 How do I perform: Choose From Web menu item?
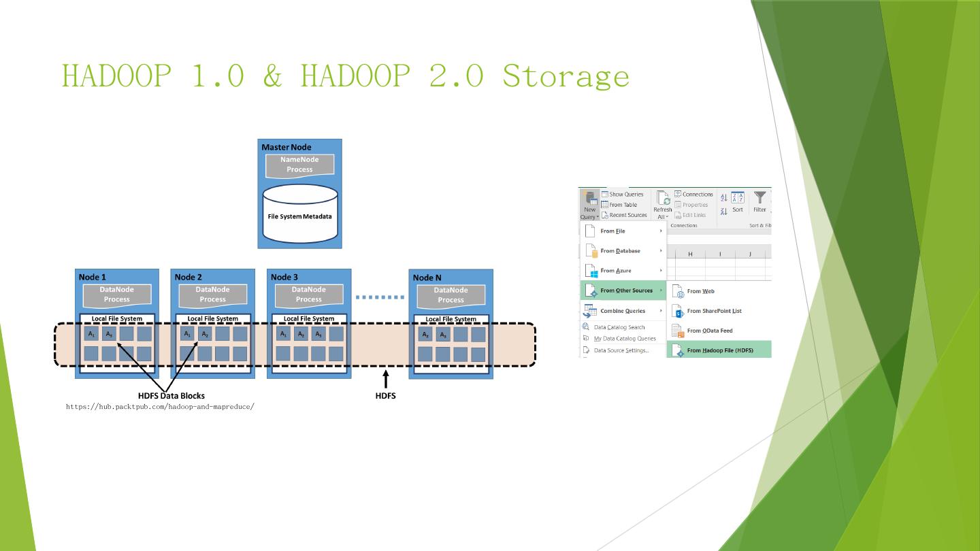(700, 291)
